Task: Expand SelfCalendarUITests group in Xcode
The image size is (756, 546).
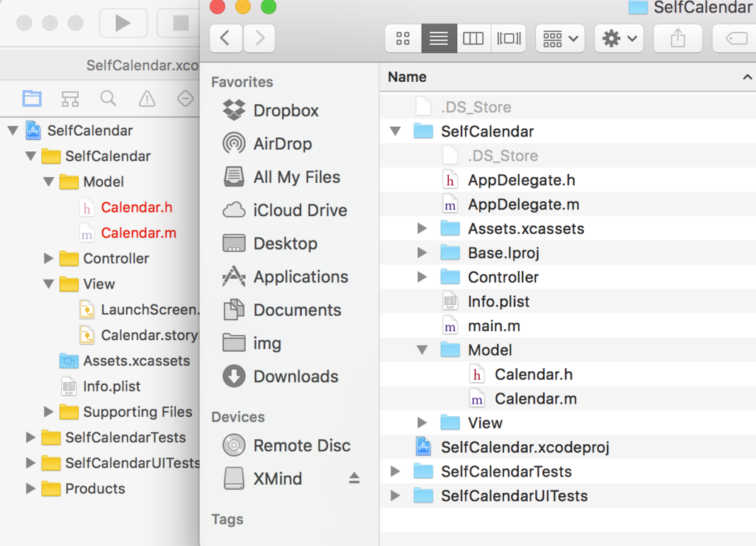Action: [x=30, y=463]
